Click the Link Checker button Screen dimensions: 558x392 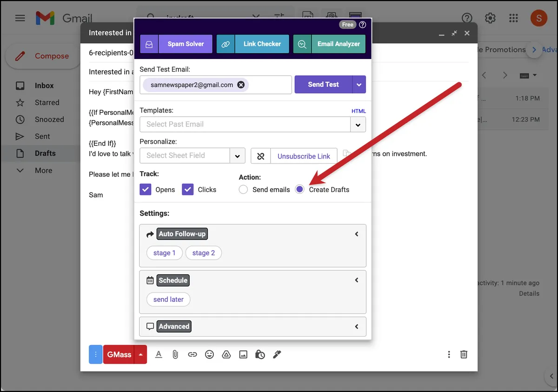[x=262, y=44]
